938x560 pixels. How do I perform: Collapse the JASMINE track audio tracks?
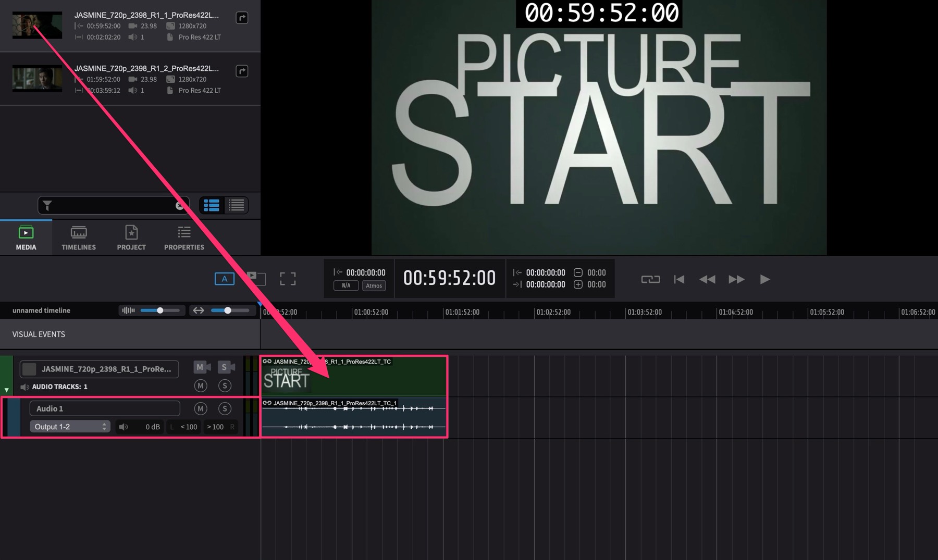click(x=6, y=390)
